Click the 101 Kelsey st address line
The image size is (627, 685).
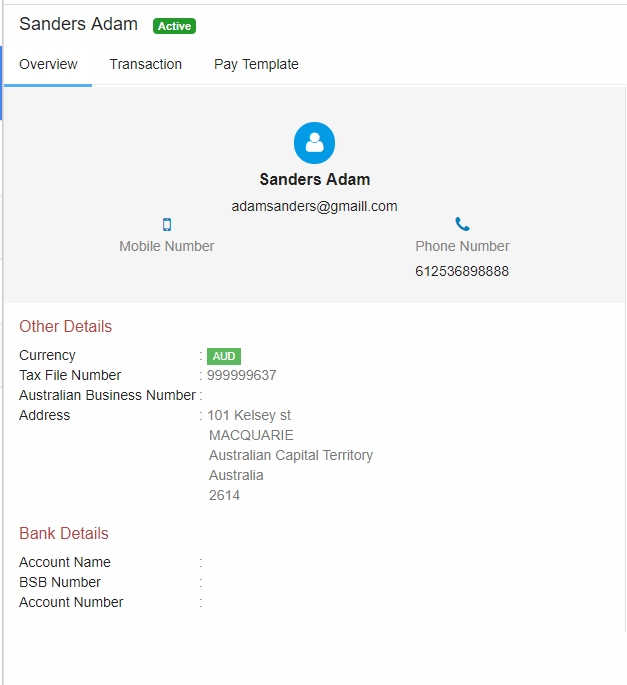249,415
